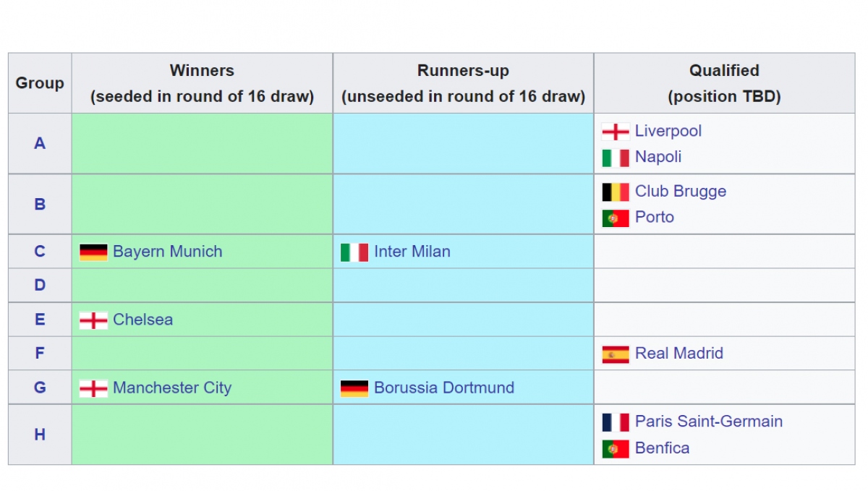
Task: Click the England flag next to Liverpool
Action: click(616, 132)
